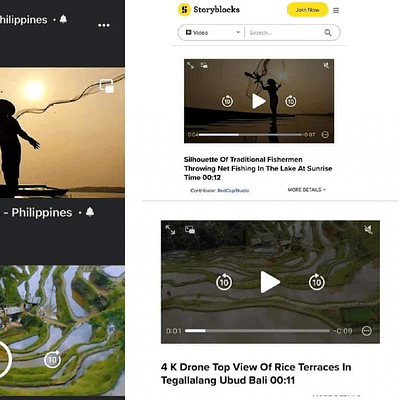The image size is (400, 400).
Task: Toggle picture-in-picture on rice terraces video
Action: click(x=190, y=230)
